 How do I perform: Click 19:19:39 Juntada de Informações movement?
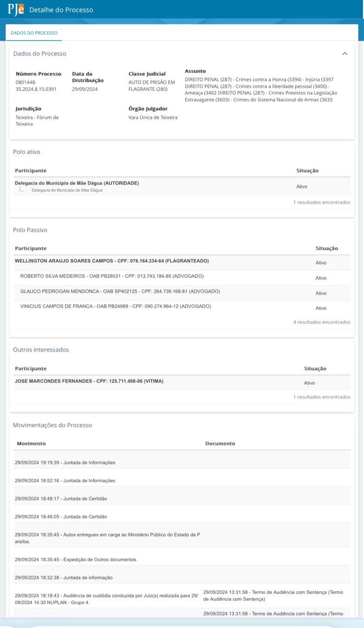65,463
